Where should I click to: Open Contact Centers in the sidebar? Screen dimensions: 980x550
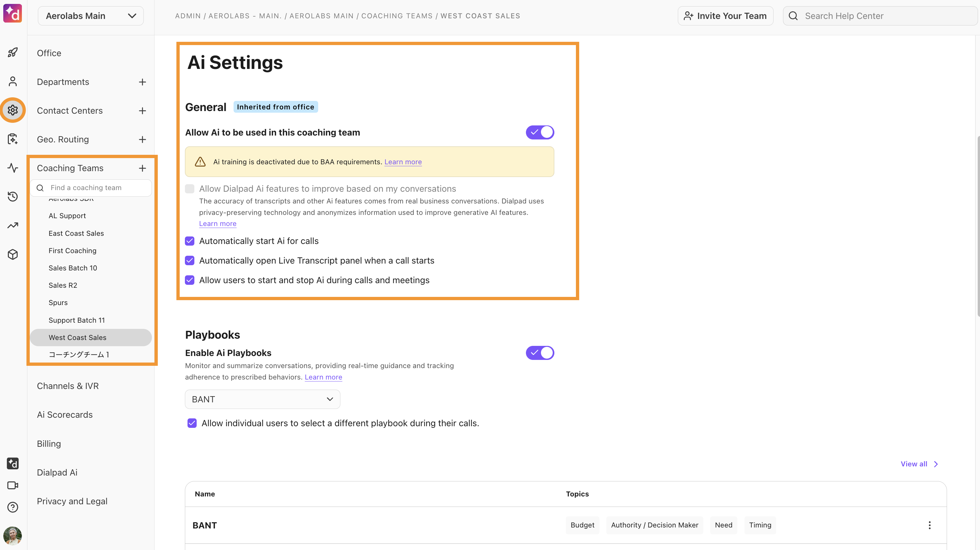coord(70,111)
